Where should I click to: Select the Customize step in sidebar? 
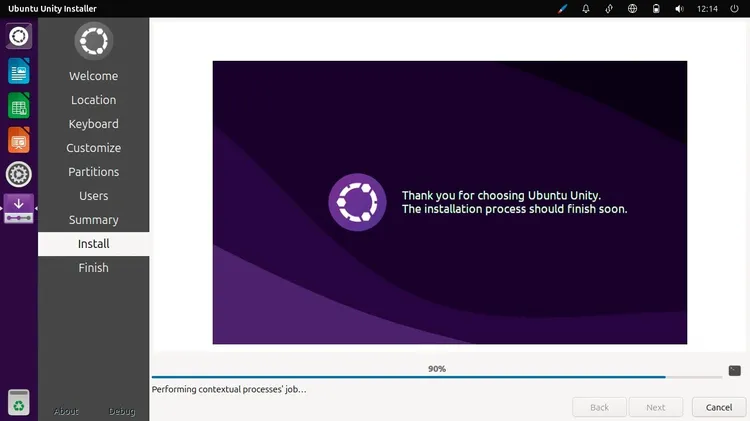[93, 148]
